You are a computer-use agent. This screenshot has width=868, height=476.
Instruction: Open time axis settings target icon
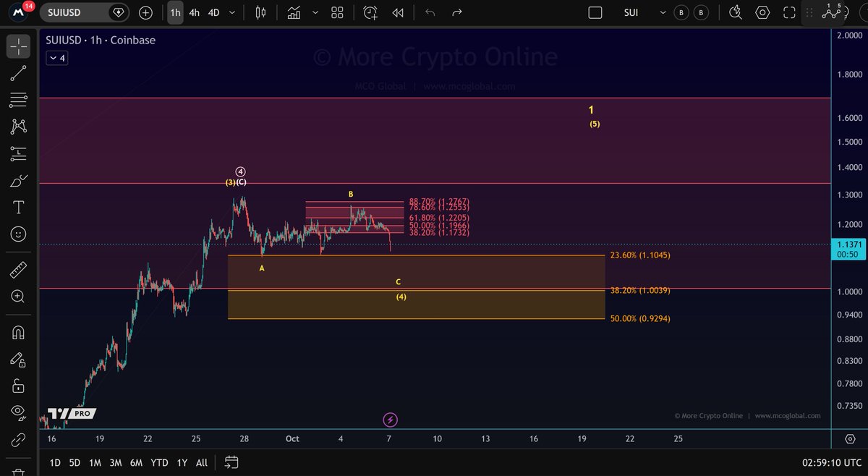click(849, 439)
